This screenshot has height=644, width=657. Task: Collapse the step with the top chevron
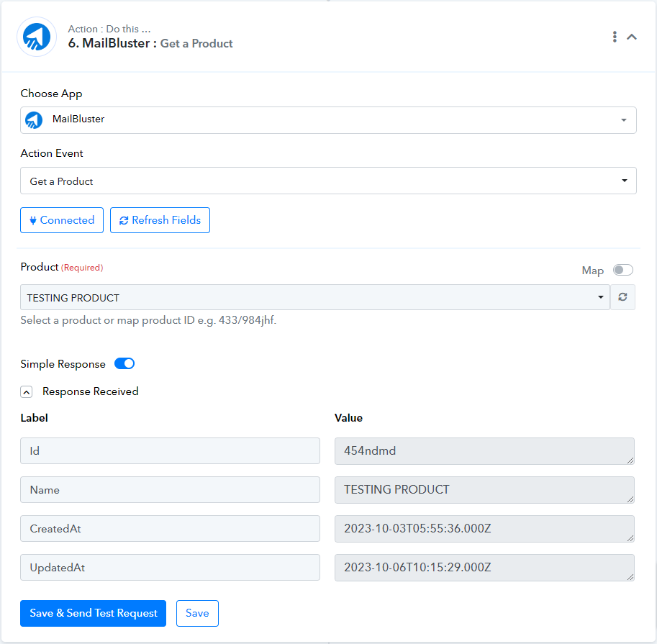point(631,37)
